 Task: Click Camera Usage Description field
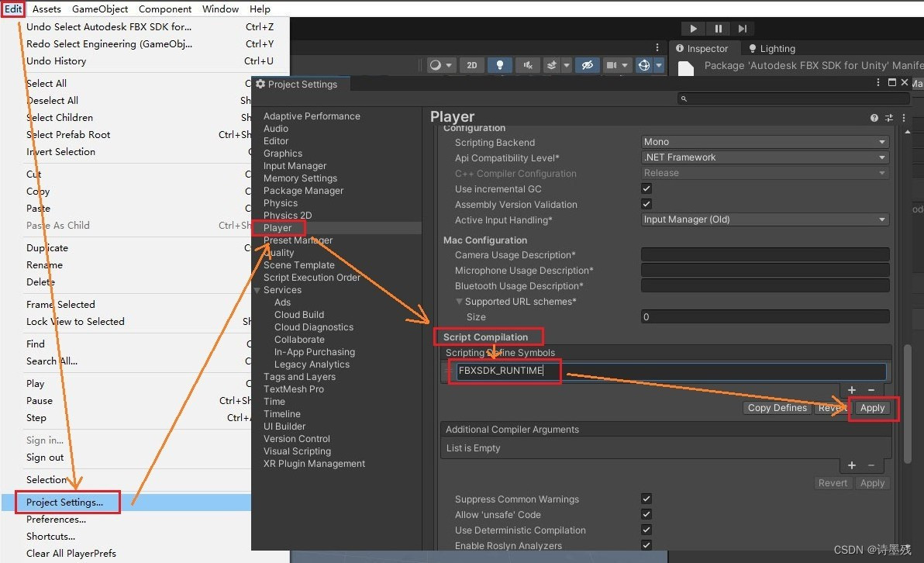pyautogui.click(x=765, y=254)
